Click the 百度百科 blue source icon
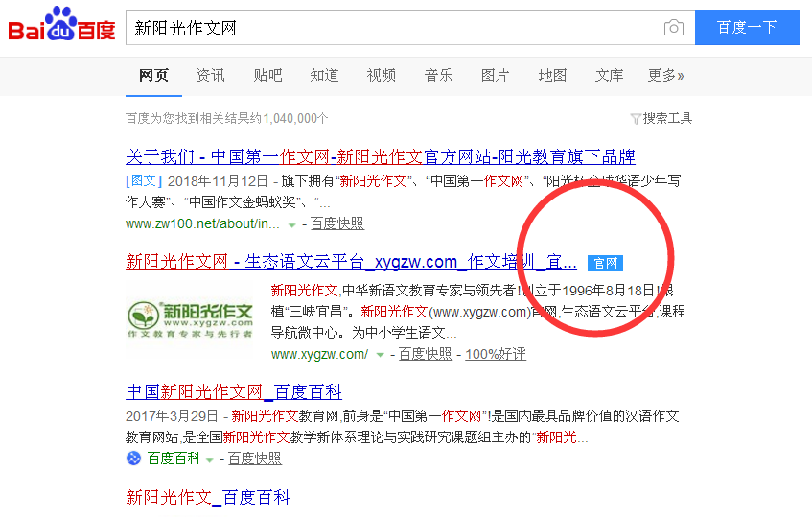 pos(133,458)
